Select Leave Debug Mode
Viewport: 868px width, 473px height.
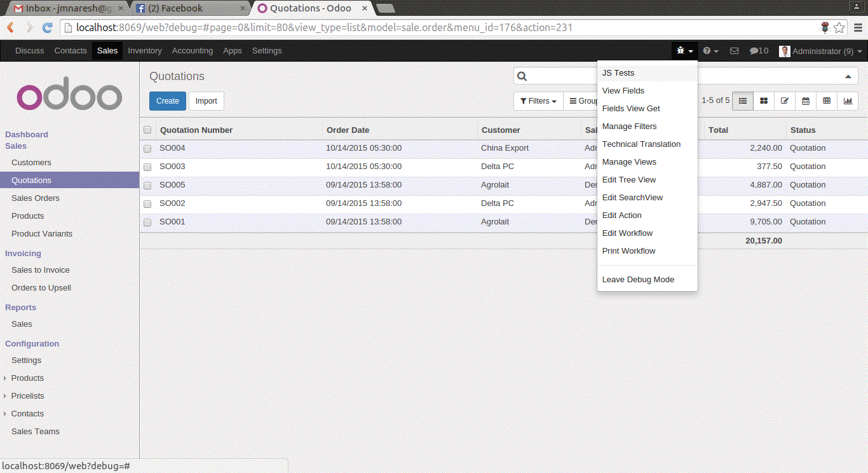648,280
